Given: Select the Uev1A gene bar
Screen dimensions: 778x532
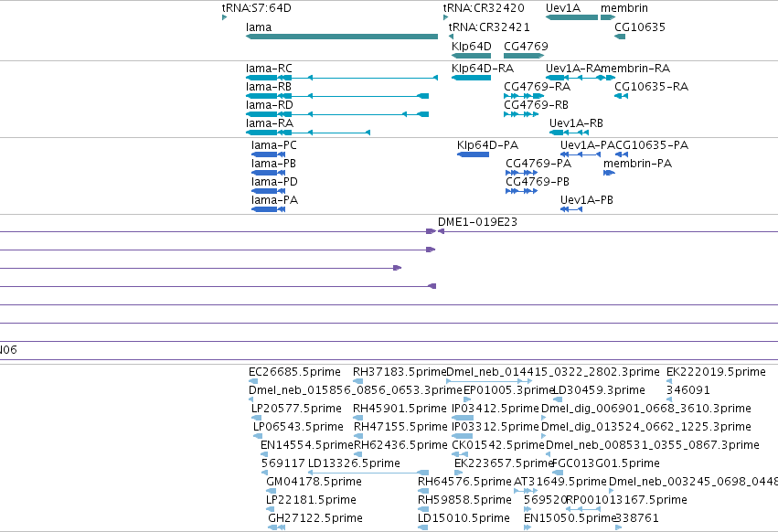Looking at the screenshot, I should pos(571,17).
